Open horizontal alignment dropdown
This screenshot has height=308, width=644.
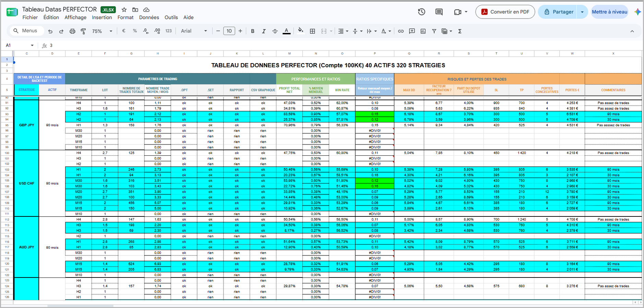click(343, 31)
